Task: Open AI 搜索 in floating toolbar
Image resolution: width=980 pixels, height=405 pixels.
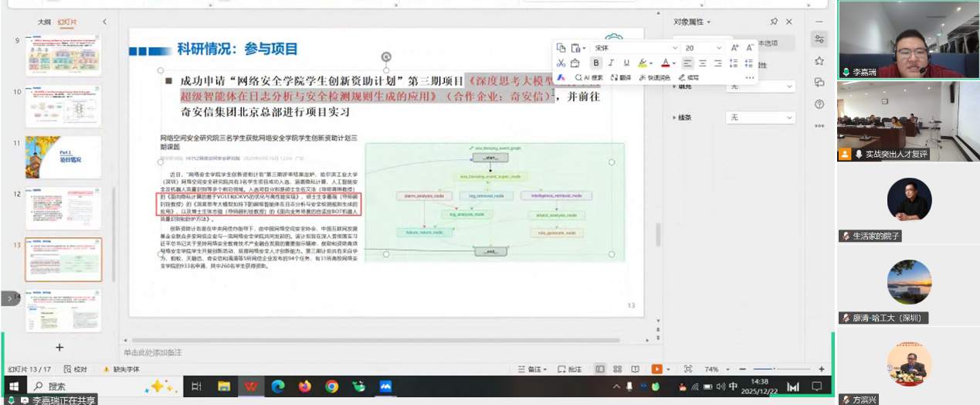Action: [588, 77]
